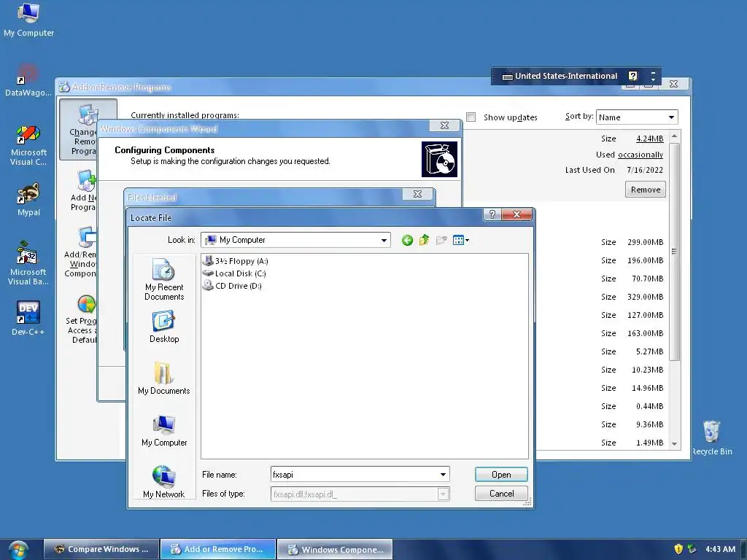Open Microsoft Visual C++ desktop shortcut
Screen dimensions: 747x560
(x=28, y=145)
